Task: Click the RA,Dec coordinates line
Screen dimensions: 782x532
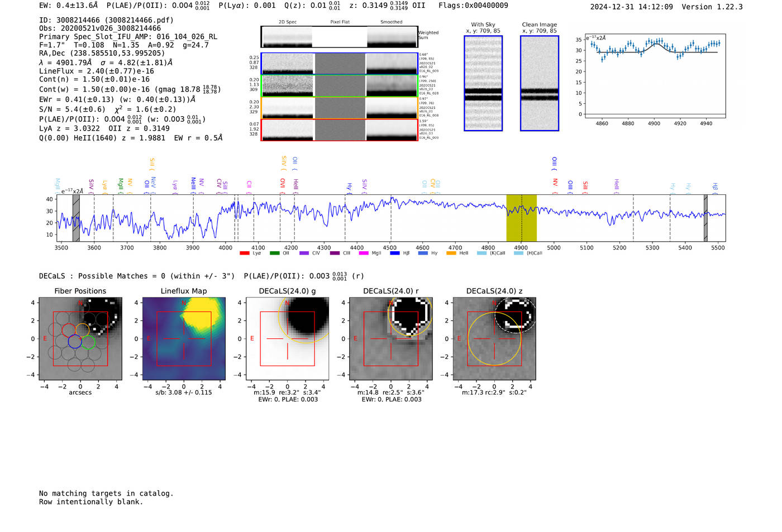Action: click(x=102, y=54)
